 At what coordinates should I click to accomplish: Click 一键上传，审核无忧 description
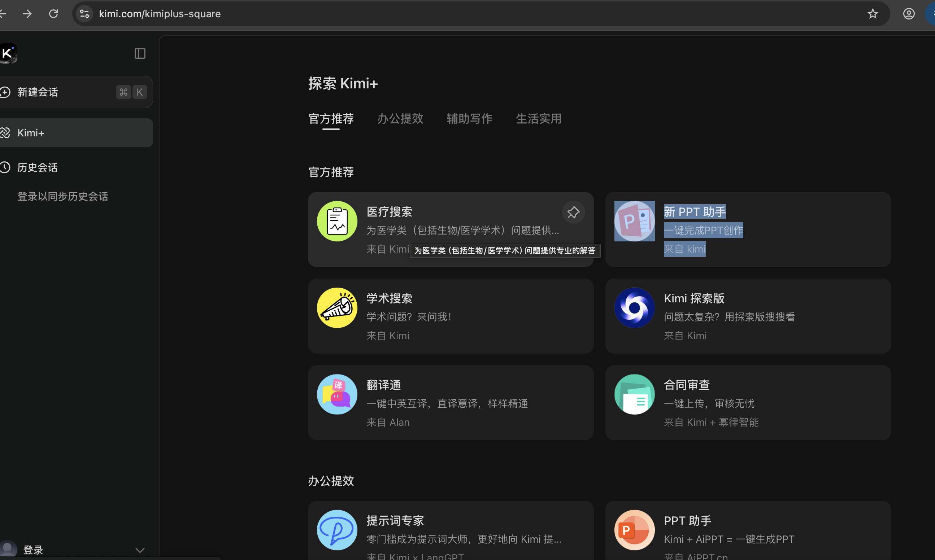coord(709,403)
